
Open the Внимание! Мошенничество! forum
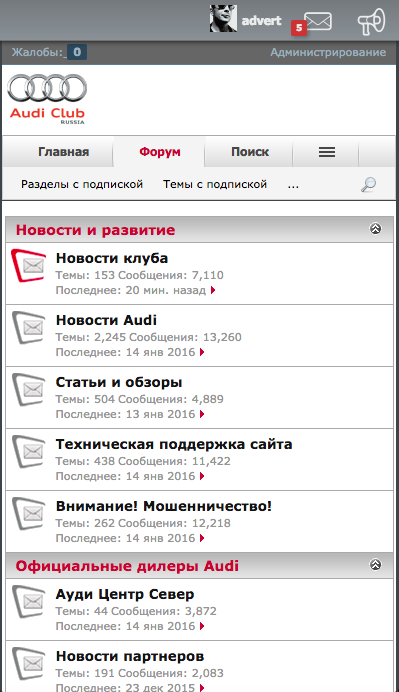164,506
